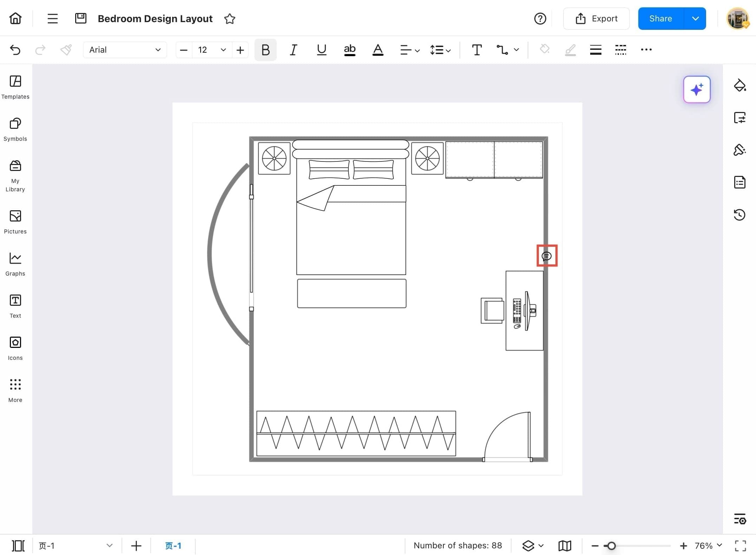Screen dimensions: 756x555
Task: Open the Pictures panel
Action: click(x=15, y=221)
